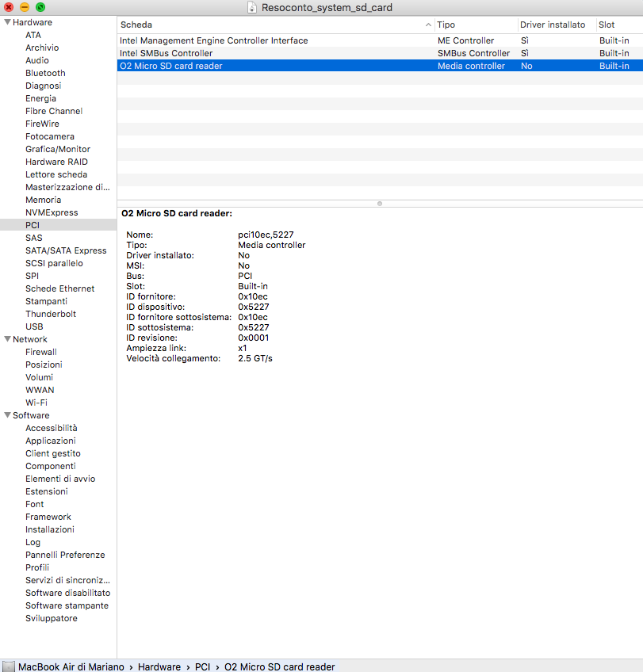Open USB in the Hardware sidebar
This screenshot has width=643, height=672.
click(x=34, y=326)
